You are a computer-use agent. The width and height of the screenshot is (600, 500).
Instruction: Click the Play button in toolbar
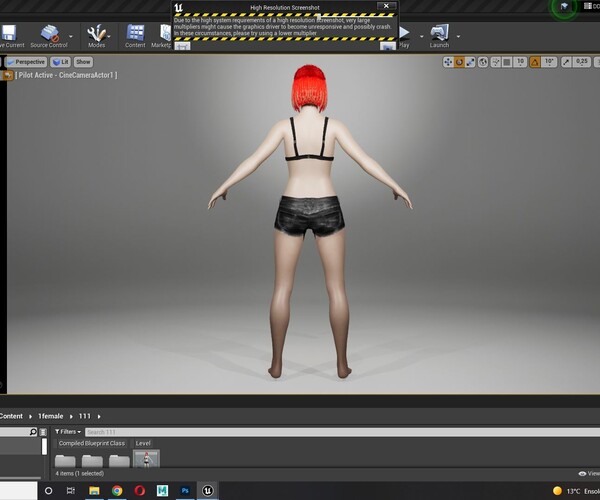pos(404,36)
